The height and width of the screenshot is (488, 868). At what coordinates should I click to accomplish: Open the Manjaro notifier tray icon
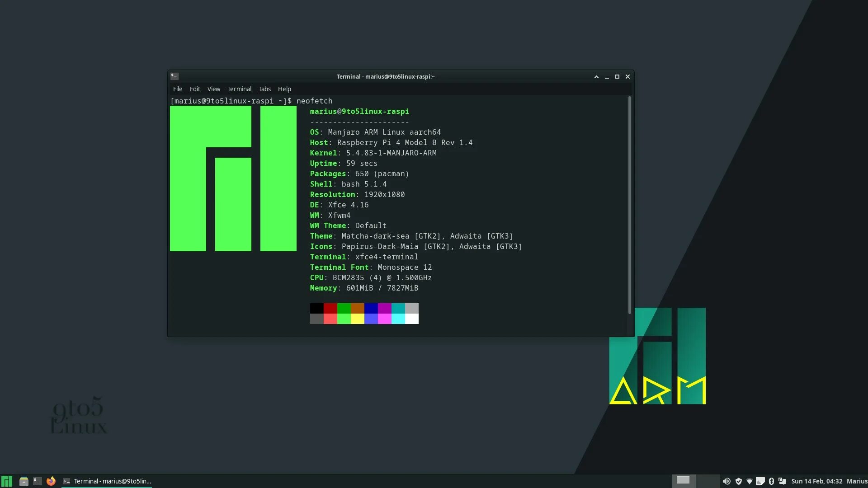coord(782,481)
